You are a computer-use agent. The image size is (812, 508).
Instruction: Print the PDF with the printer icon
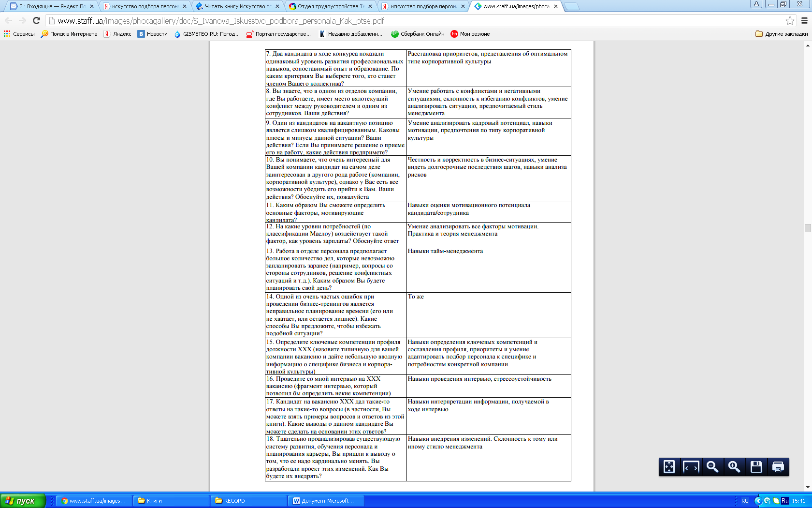click(x=778, y=467)
